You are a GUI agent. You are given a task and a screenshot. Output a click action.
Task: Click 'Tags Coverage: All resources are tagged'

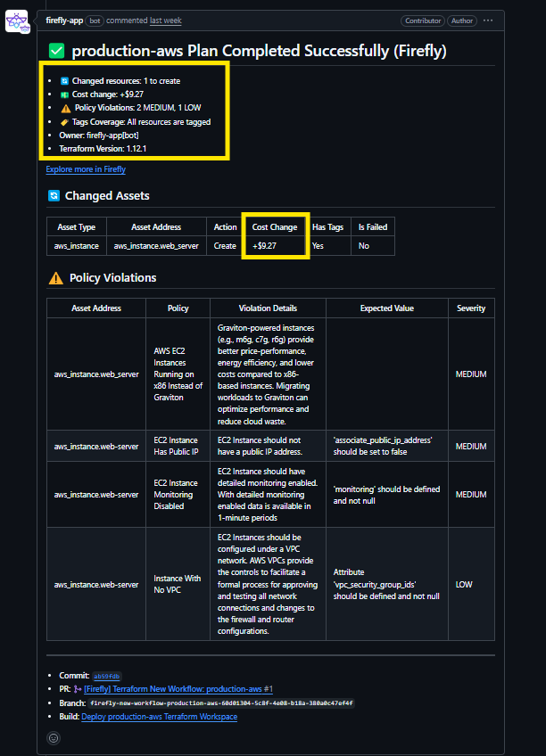click(x=141, y=122)
